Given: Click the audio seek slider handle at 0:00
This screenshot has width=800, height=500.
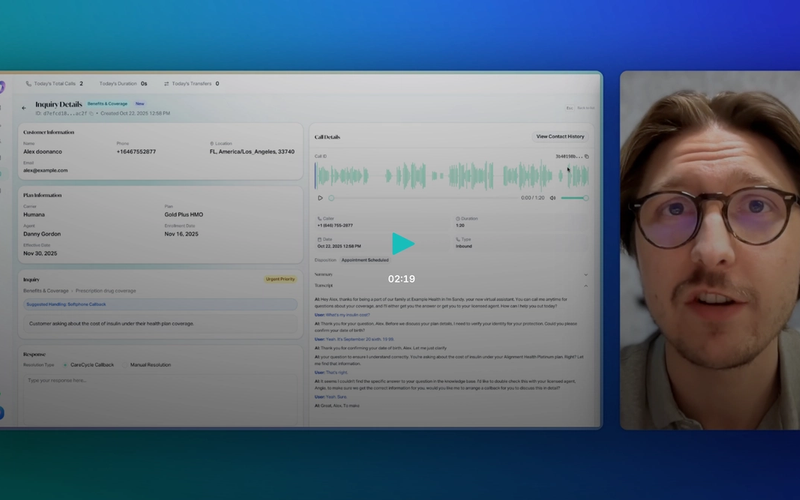Looking at the screenshot, I should tap(331, 198).
